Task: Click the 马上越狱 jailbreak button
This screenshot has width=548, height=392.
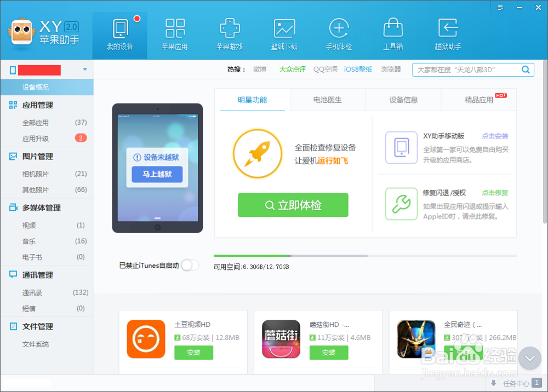Action: (x=157, y=175)
